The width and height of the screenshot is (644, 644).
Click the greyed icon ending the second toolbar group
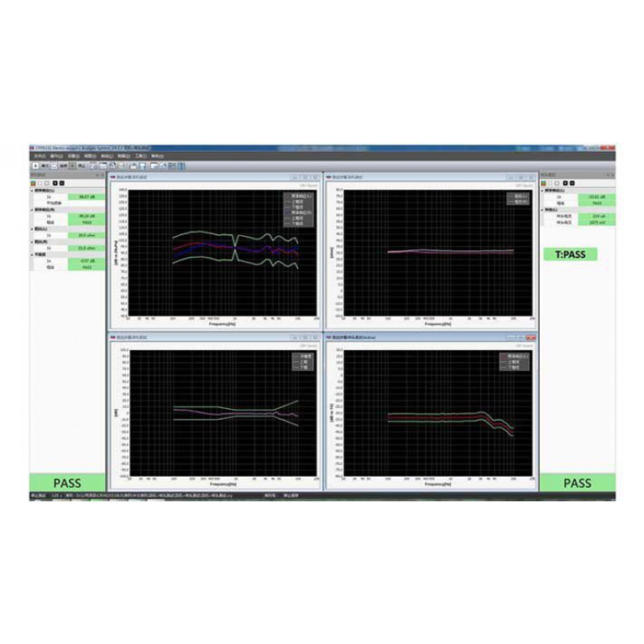pyautogui.click(x=123, y=166)
